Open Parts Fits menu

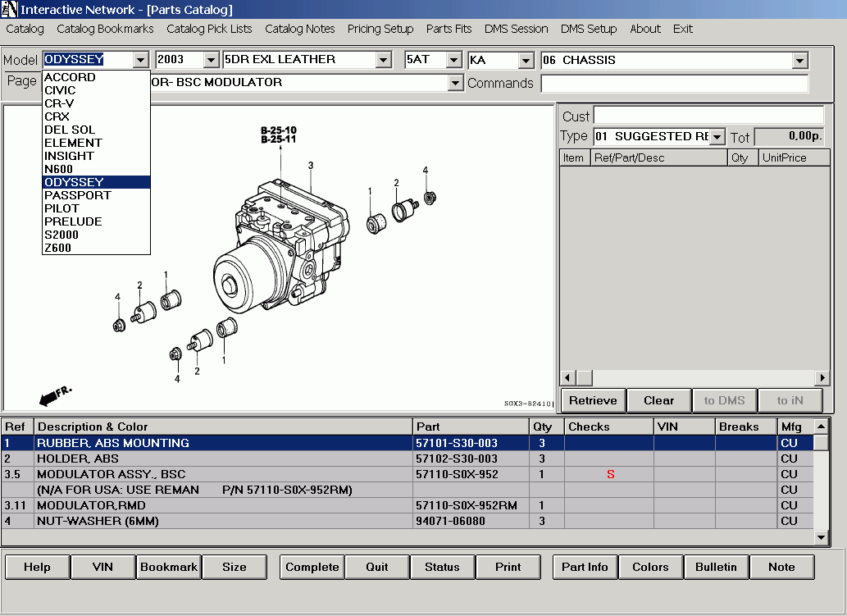(x=449, y=29)
